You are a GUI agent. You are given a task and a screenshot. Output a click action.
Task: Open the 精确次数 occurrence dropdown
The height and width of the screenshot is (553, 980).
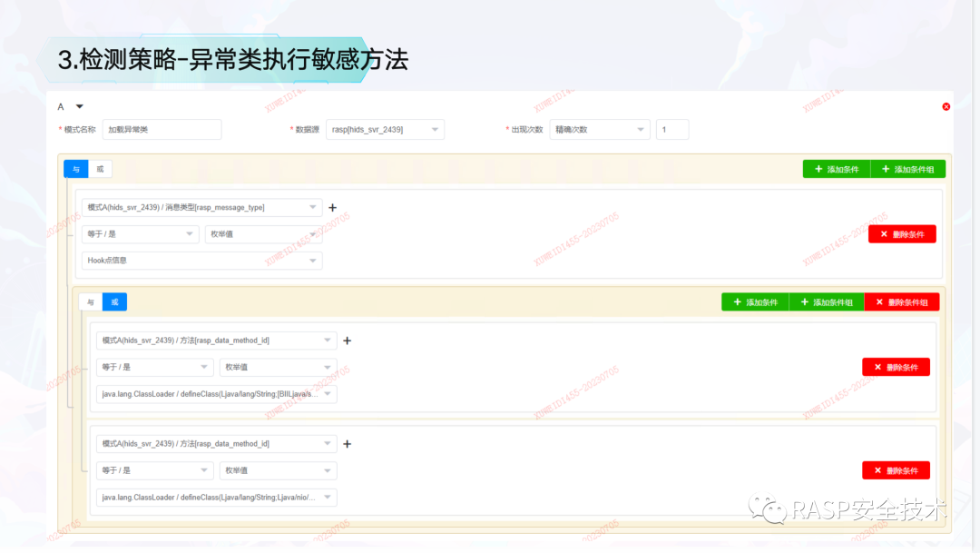click(600, 130)
